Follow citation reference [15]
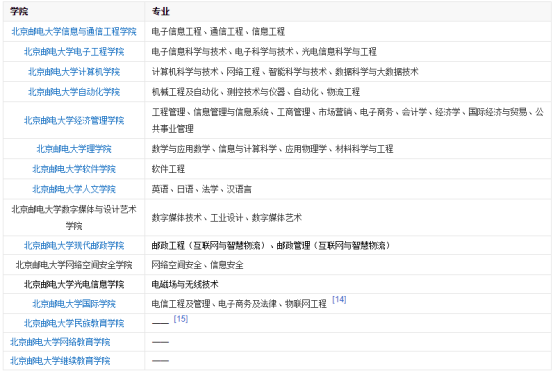Viewport: 554px width, 372px height. [x=181, y=319]
